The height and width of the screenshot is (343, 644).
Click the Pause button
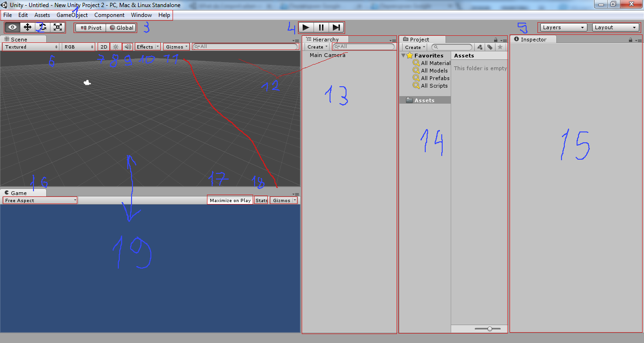321,27
